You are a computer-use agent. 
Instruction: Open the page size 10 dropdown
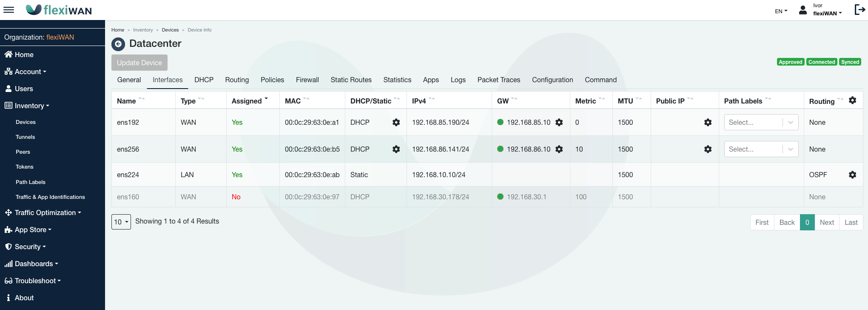(121, 221)
